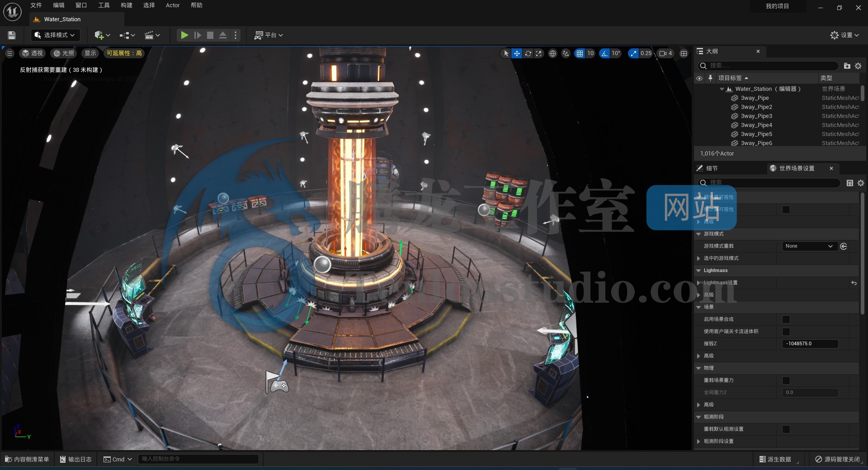Open the 设置 settings menu

click(844, 35)
